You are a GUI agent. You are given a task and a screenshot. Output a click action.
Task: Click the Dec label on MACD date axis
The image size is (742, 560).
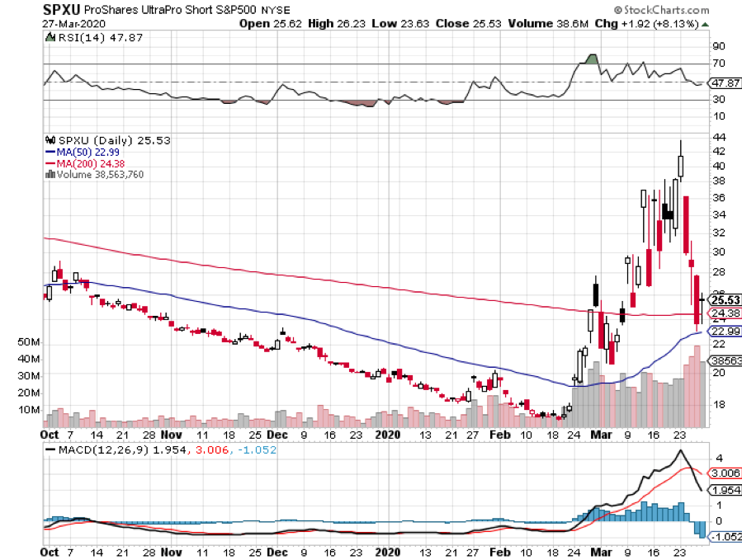coord(277,550)
